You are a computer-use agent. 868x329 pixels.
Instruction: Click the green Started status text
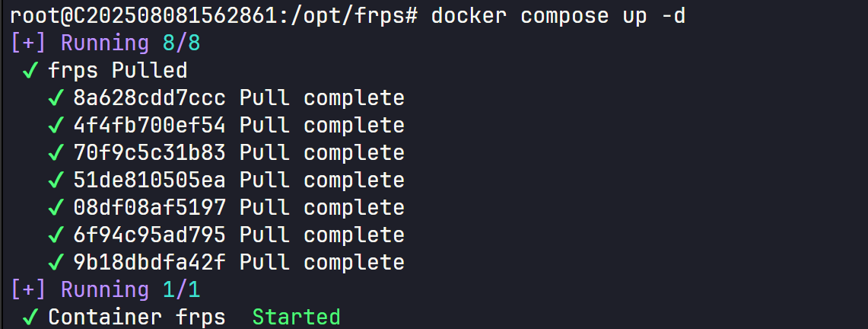(x=296, y=318)
